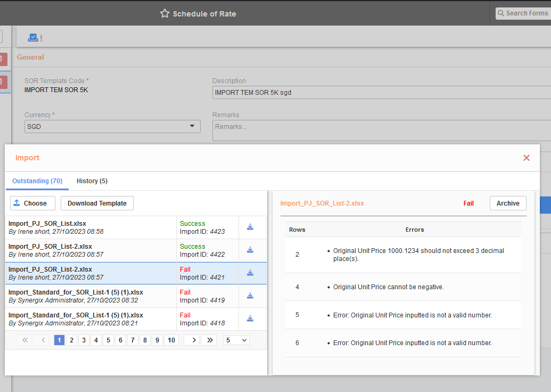Image resolution: width=551 pixels, height=392 pixels.
Task: Click the star icon beside Schedule of Rate
Action: point(164,13)
